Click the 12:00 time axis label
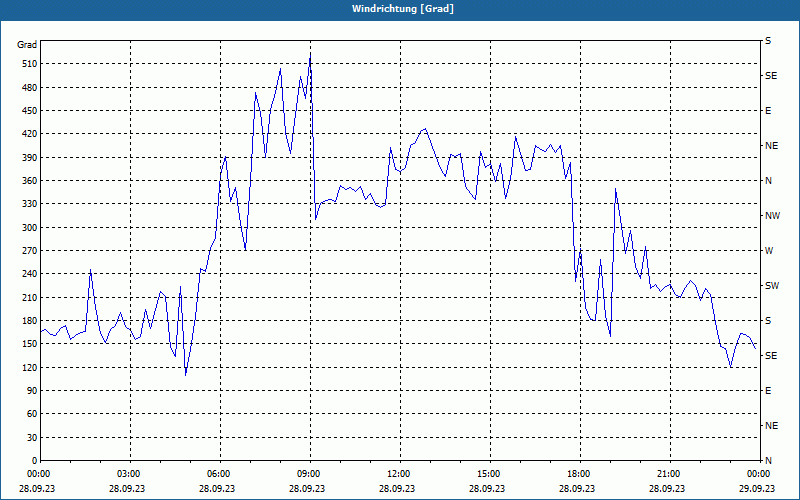This screenshot has height=500, width=800. (398, 474)
